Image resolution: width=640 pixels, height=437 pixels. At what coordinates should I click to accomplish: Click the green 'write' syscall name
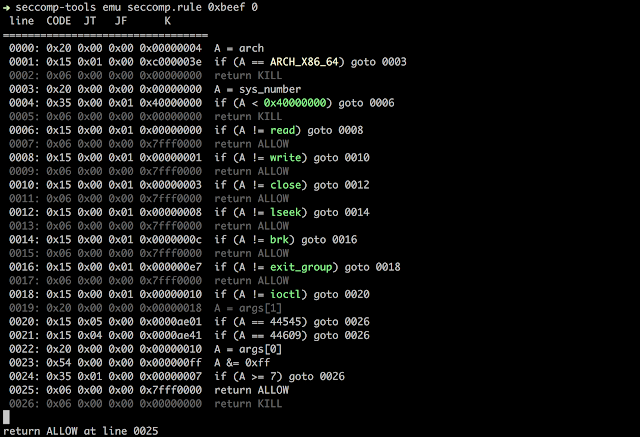285,157
